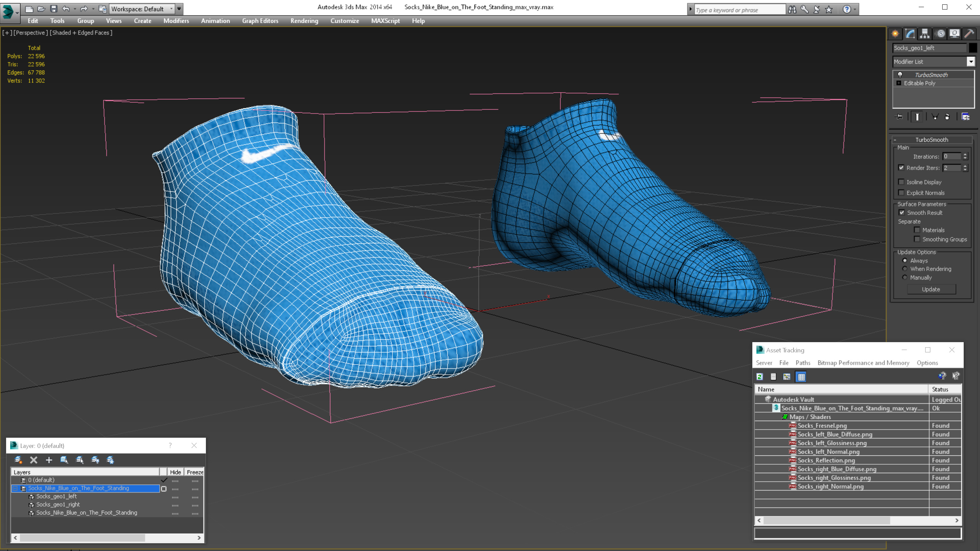
Task: Enable Separate by Smoothing Groups checkbox
Action: pyautogui.click(x=917, y=239)
